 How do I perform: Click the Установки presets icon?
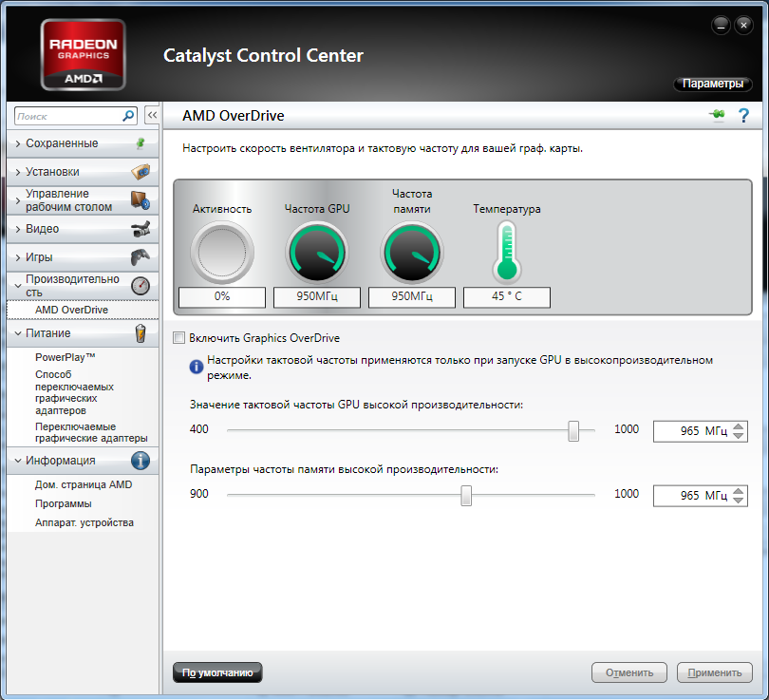(141, 172)
